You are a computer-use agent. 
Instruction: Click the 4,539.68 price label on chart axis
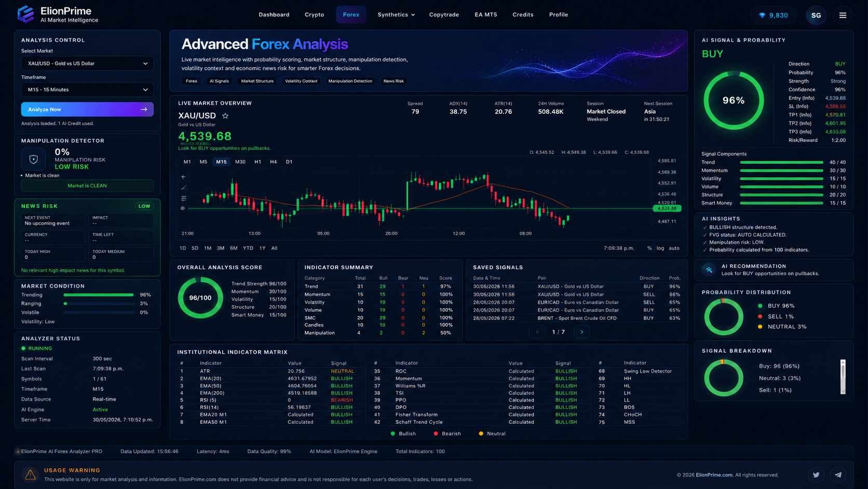[667, 208]
